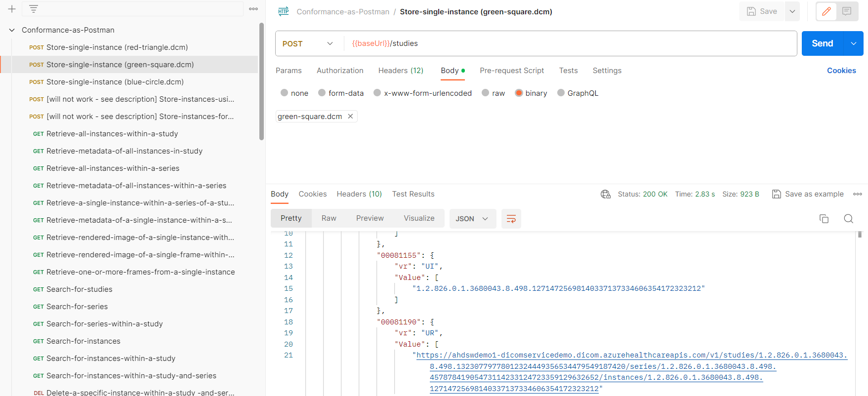Open the request Settings tab

607,71
